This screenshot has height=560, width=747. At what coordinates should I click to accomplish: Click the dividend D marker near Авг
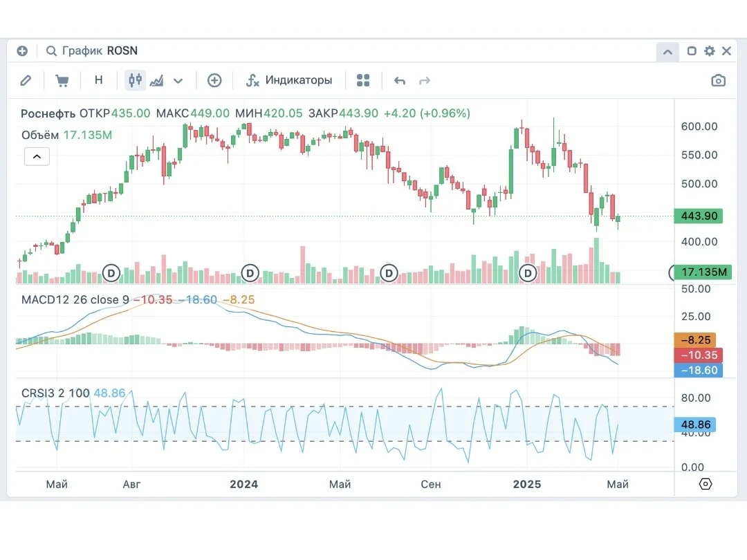(111, 273)
